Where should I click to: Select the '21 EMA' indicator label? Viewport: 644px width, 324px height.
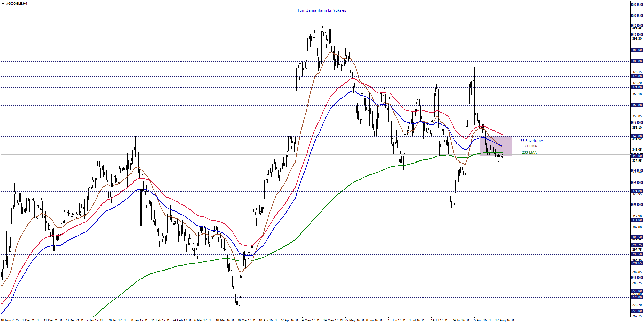click(x=531, y=146)
